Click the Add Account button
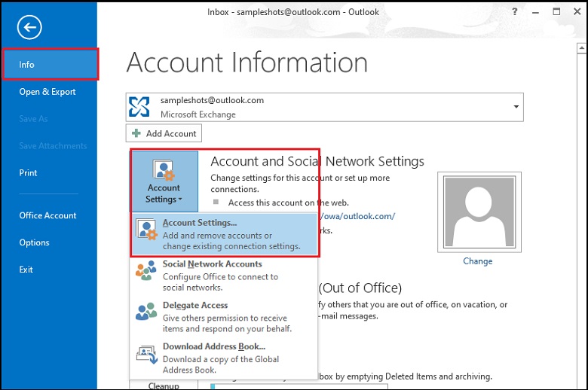 click(x=164, y=133)
